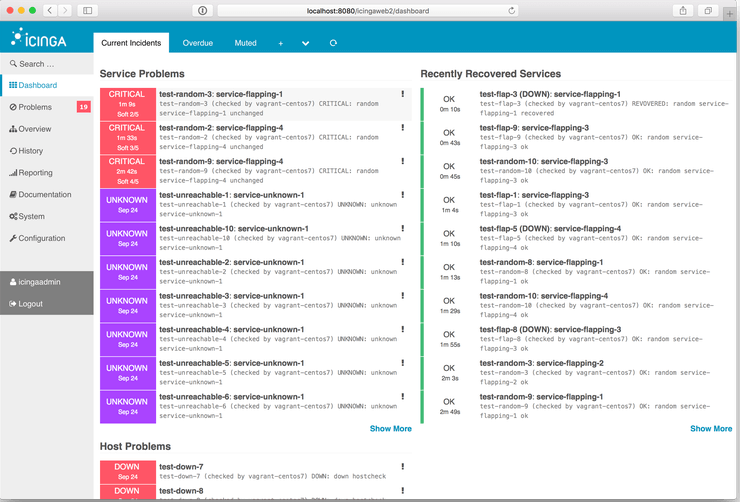The height and width of the screenshot is (502, 740).
Task: Click the System gears icon
Action: pos(13,216)
